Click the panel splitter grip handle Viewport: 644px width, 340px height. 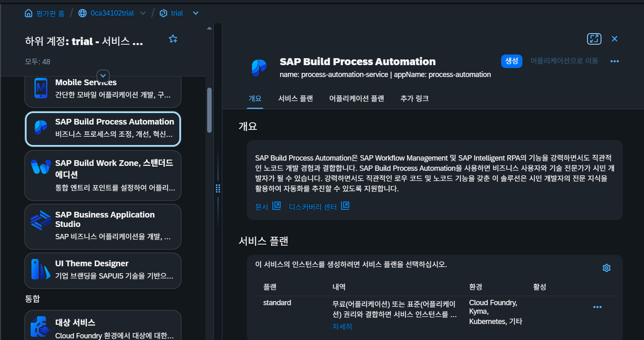coord(218,188)
